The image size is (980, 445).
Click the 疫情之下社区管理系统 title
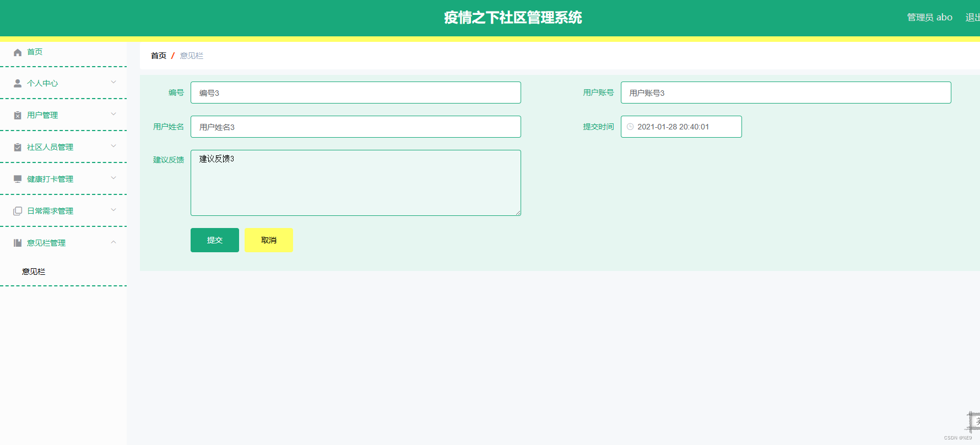pos(513,18)
